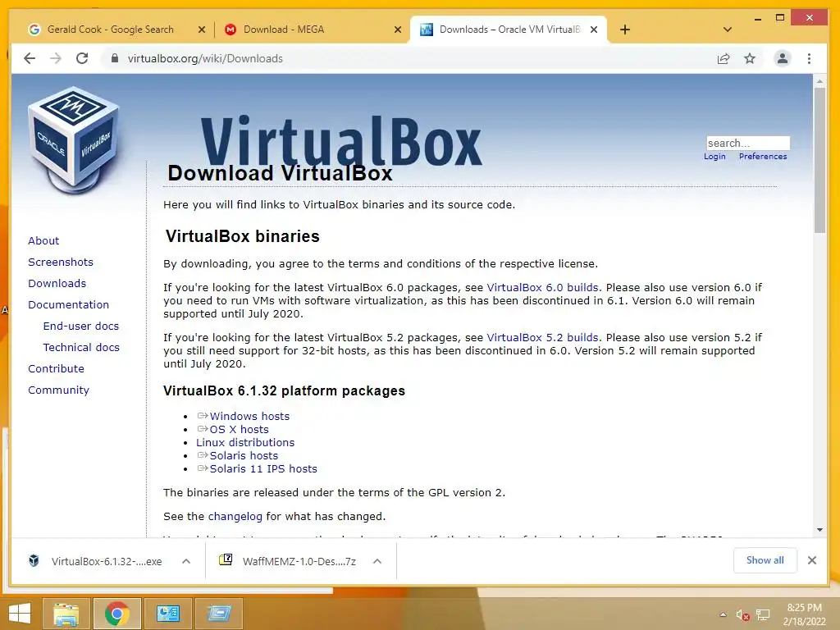The height and width of the screenshot is (630, 840).
Task: Click the address bar URL
Action: pyautogui.click(x=205, y=58)
